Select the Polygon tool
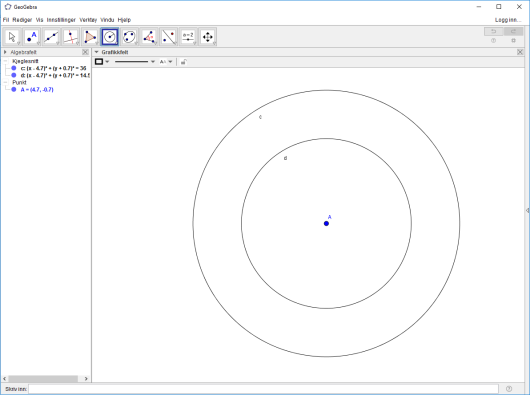 point(90,37)
